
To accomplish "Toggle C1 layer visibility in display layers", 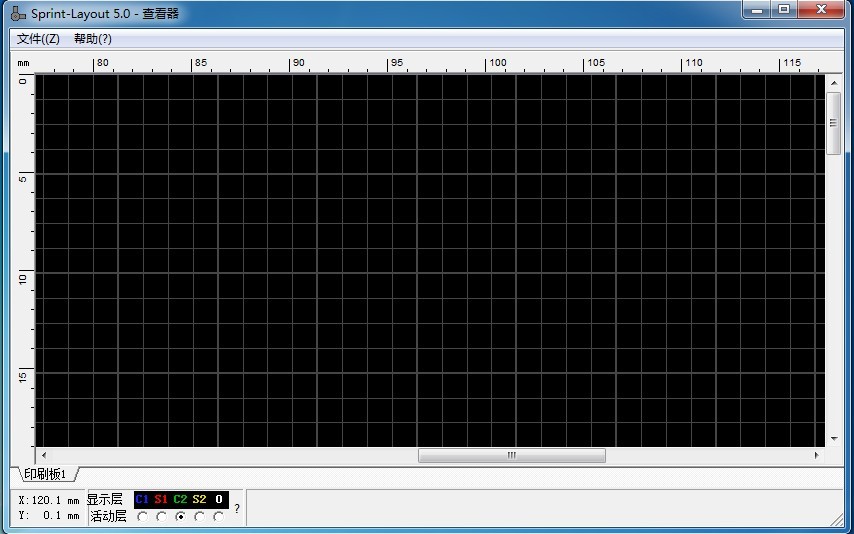I will click(x=142, y=499).
